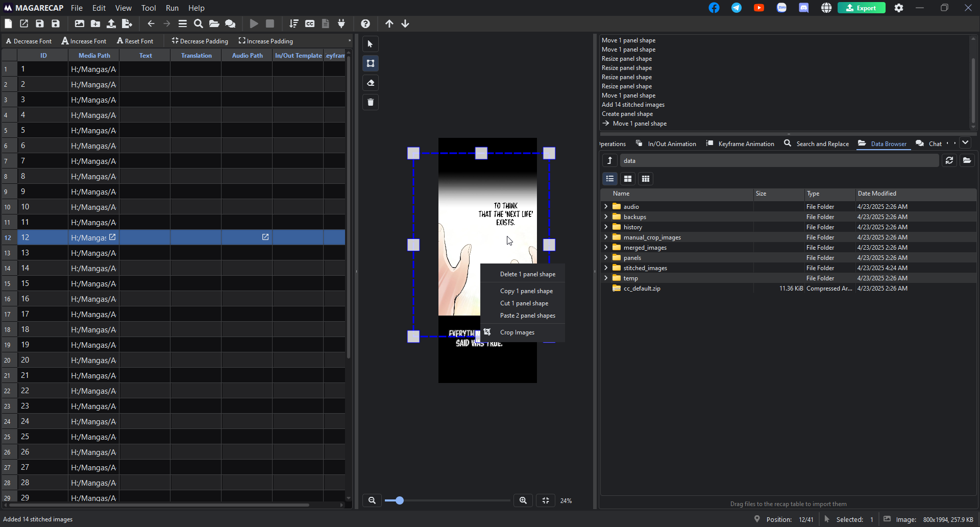Click the move up arrow icon
Screen dimensions: 980x527
[389, 23]
